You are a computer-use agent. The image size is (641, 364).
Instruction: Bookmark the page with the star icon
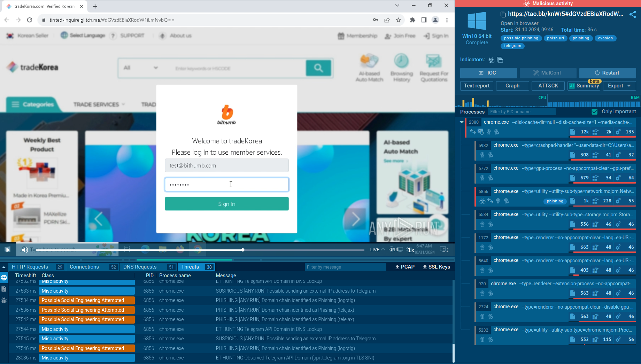pyautogui.click(x=398, y=20)
